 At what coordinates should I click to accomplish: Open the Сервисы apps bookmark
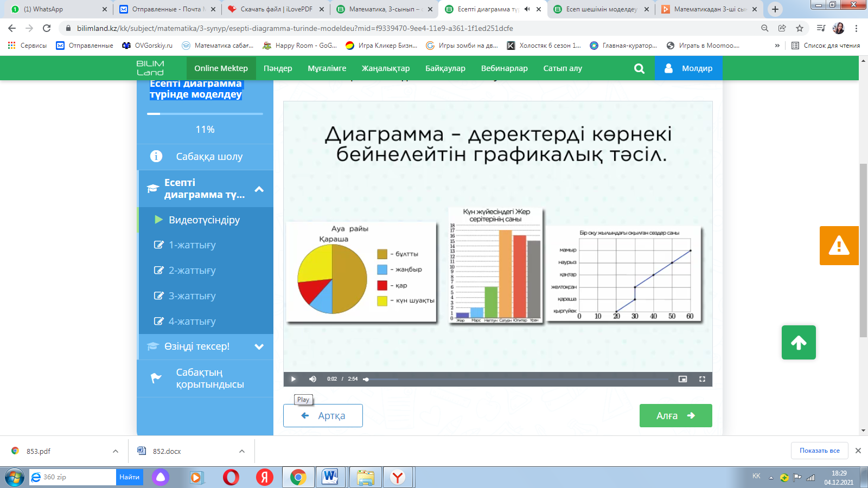[x=27, y=46]
